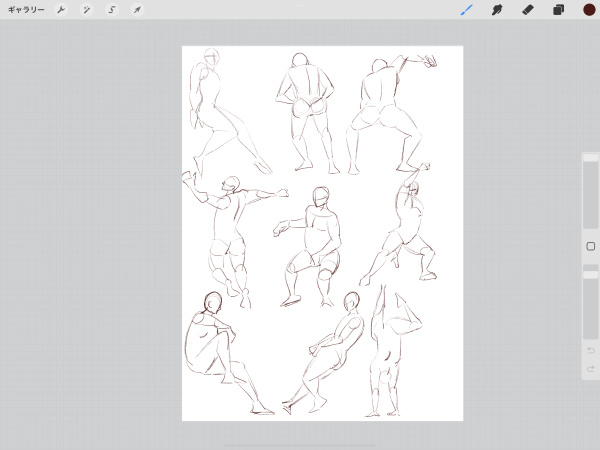
Task: Adjust the brush size slider
Action: pyautogui.click(x=590, y=191)
